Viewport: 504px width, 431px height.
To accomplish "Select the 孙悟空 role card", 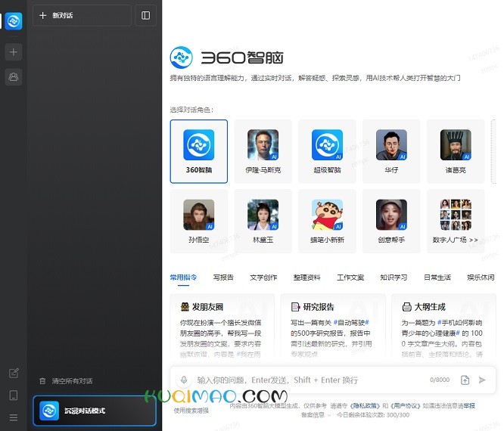I will point(198,222).
